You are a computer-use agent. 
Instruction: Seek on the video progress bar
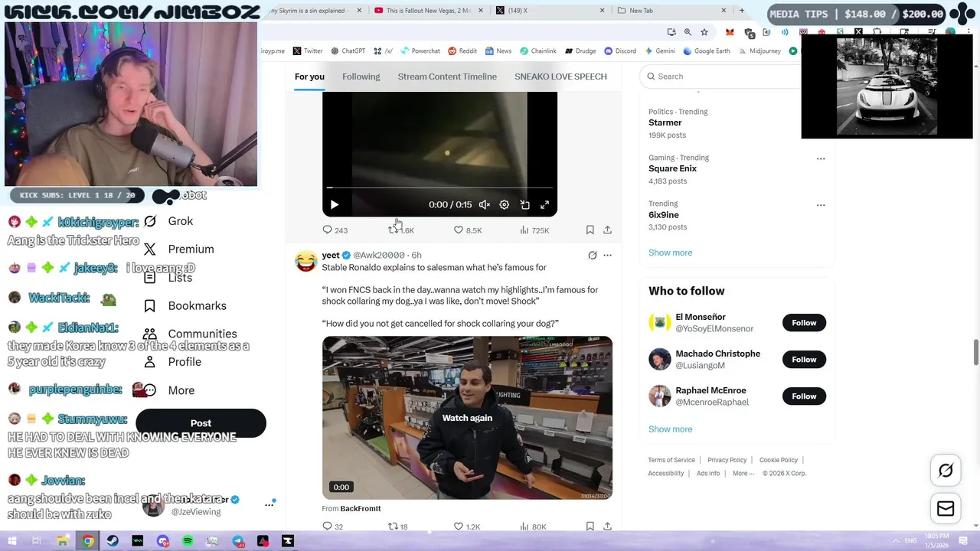pos(439,187)
